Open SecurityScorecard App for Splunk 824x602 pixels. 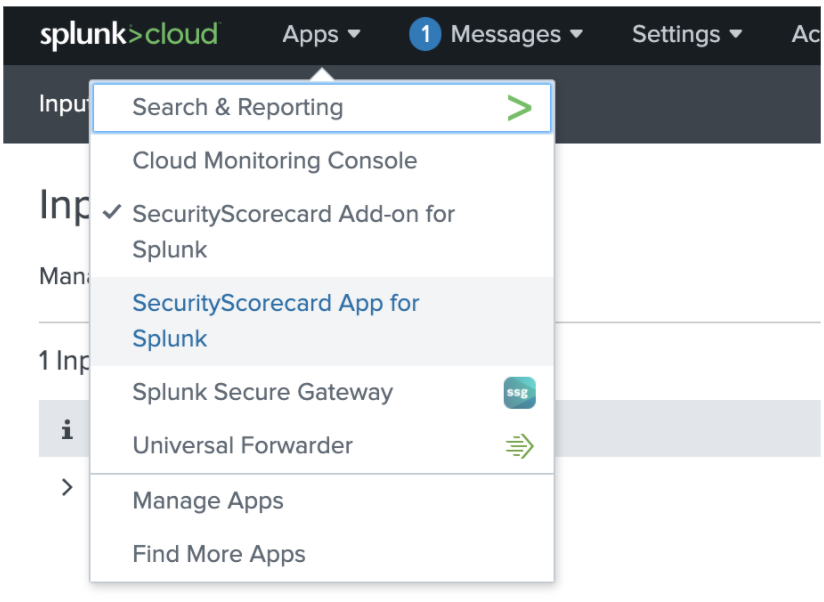coord(322,321)
